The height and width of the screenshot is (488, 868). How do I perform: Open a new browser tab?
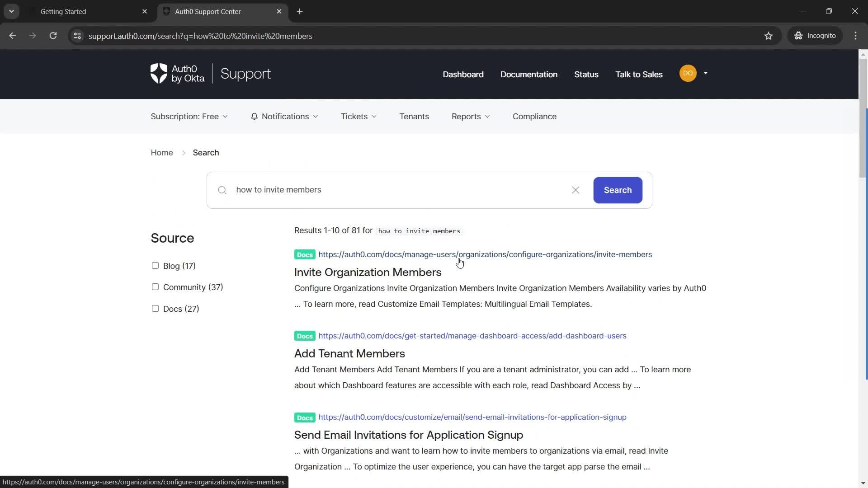click(x=300, y=11)
